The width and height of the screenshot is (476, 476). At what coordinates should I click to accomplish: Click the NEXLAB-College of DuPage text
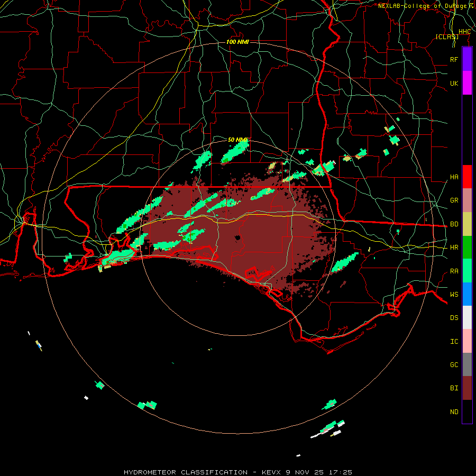422,6
